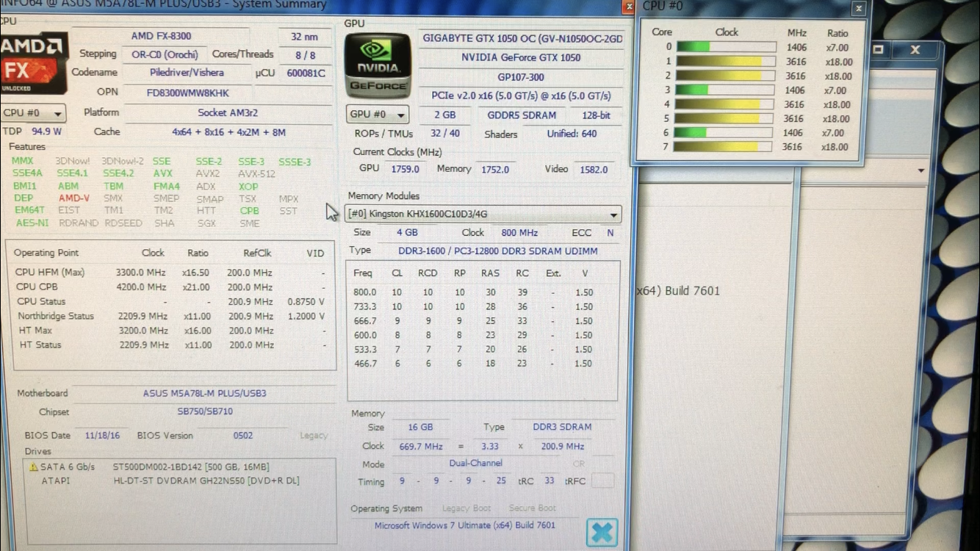
Task: Click the x7.00 ratio for core 3
Action: tap(835, 90)
